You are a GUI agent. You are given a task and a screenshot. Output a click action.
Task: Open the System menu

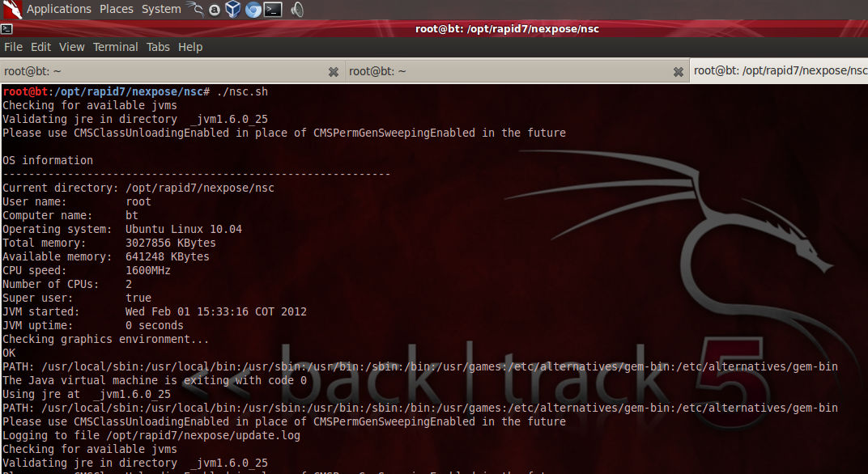(161, 9)
